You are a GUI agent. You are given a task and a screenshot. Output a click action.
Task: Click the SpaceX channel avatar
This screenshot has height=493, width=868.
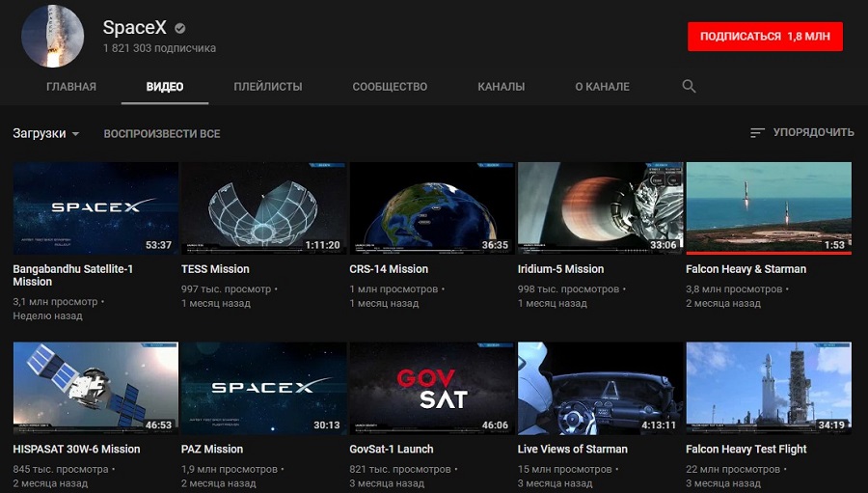[x=53, y=37]
